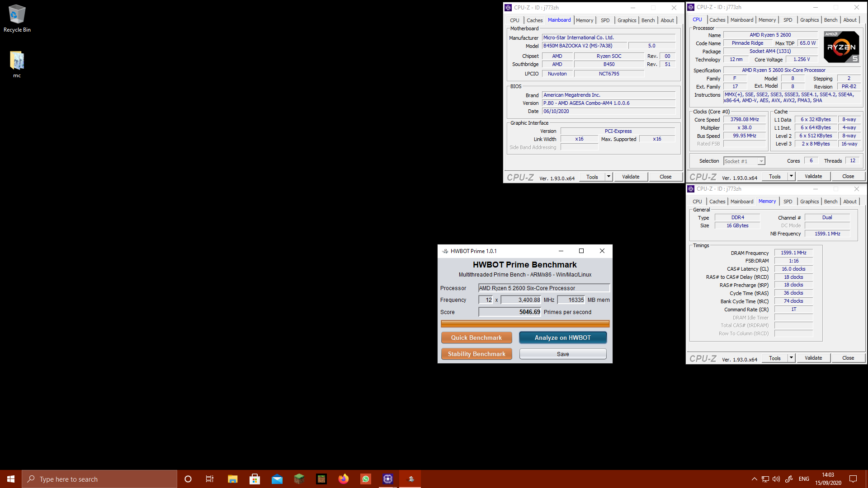Screen dimensions: 868x488
Task: Click the HWBOT Prime title bar icon
Action: [x=445, y=251]
